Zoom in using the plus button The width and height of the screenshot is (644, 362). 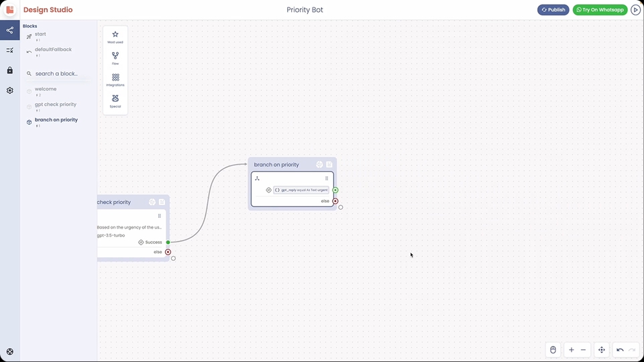pos(572,350)
